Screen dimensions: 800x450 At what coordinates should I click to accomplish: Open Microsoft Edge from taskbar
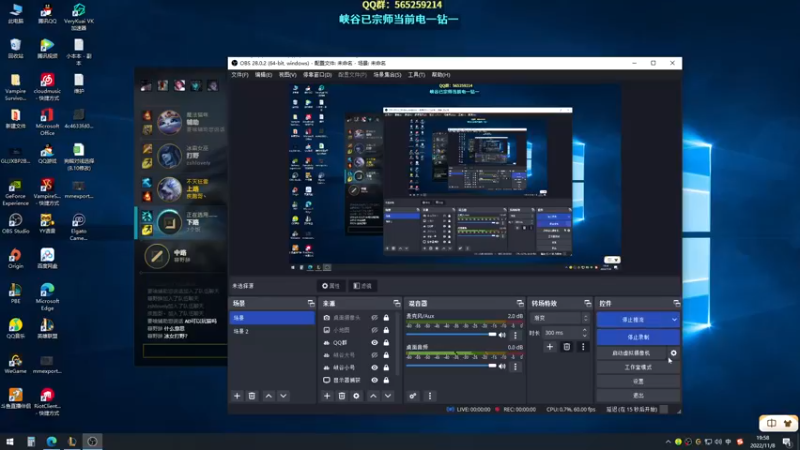(52, 441)
